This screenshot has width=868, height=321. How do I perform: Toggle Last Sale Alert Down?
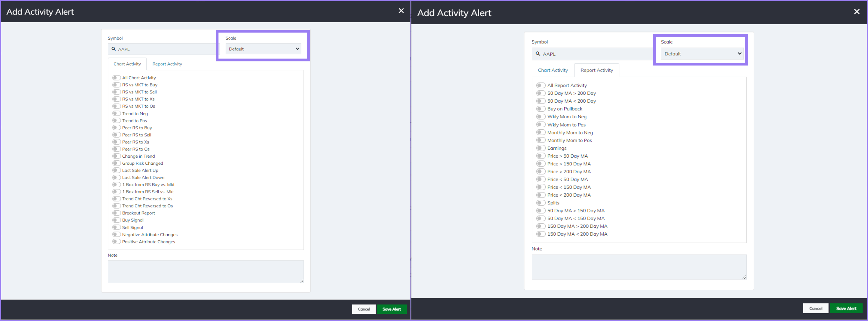coord(116,177)
